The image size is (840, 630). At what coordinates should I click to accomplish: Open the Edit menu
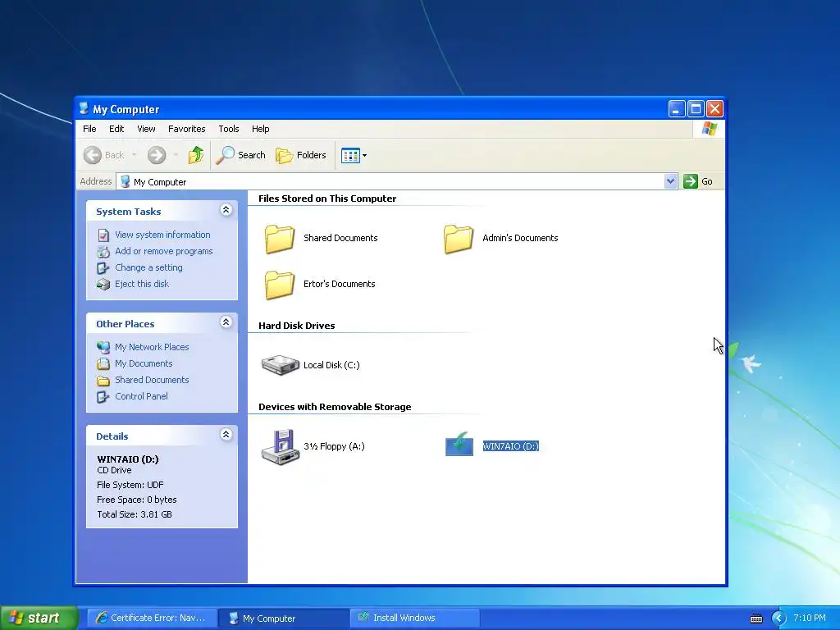tap(116, 129)
